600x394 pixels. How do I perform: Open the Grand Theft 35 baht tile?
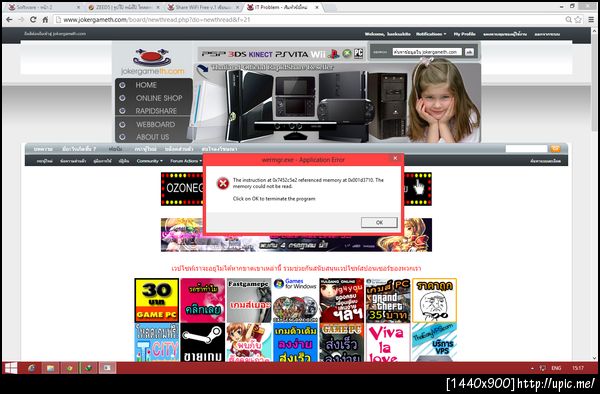pos(388,300)
